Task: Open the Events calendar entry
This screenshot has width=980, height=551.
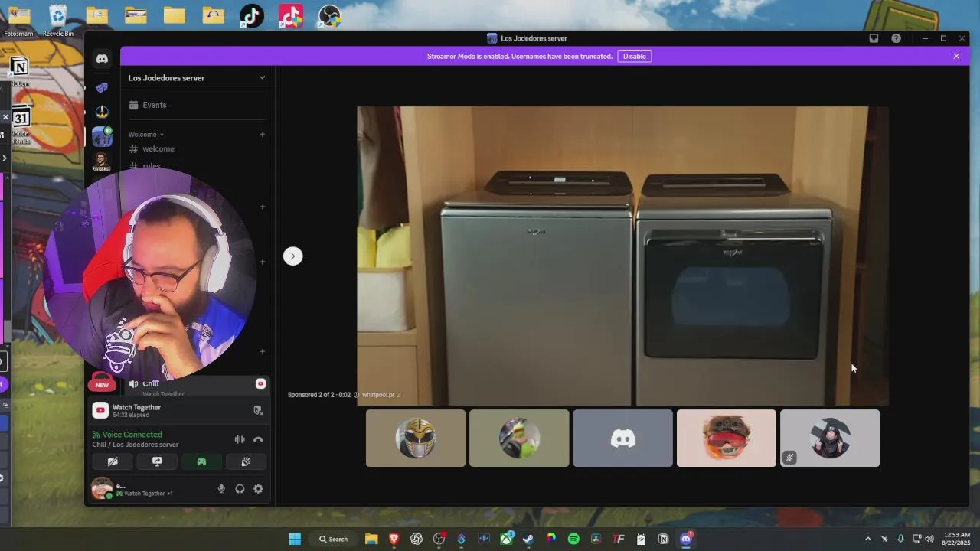Action: click(x=154, y=105)
